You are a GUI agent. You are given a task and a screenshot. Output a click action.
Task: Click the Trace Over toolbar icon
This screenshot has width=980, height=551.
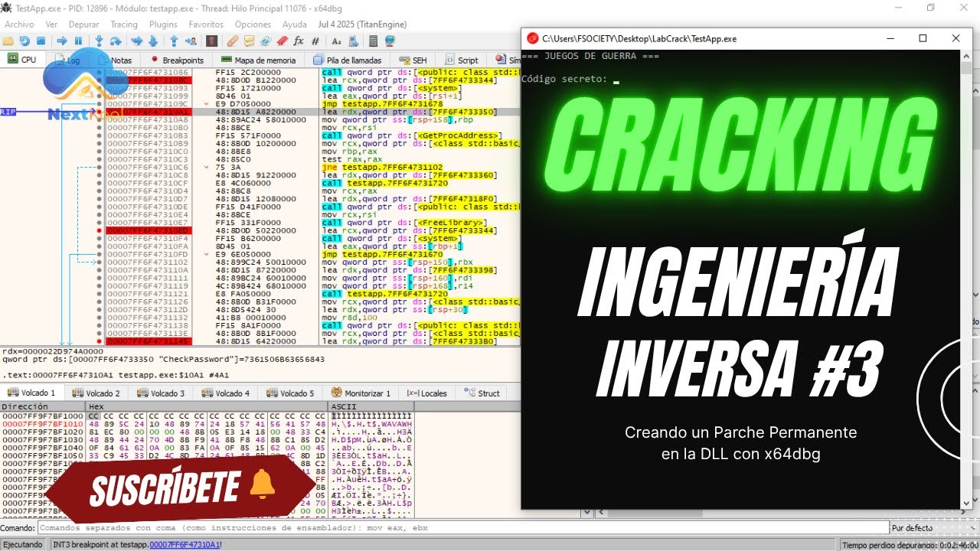[x=153, y=41]
